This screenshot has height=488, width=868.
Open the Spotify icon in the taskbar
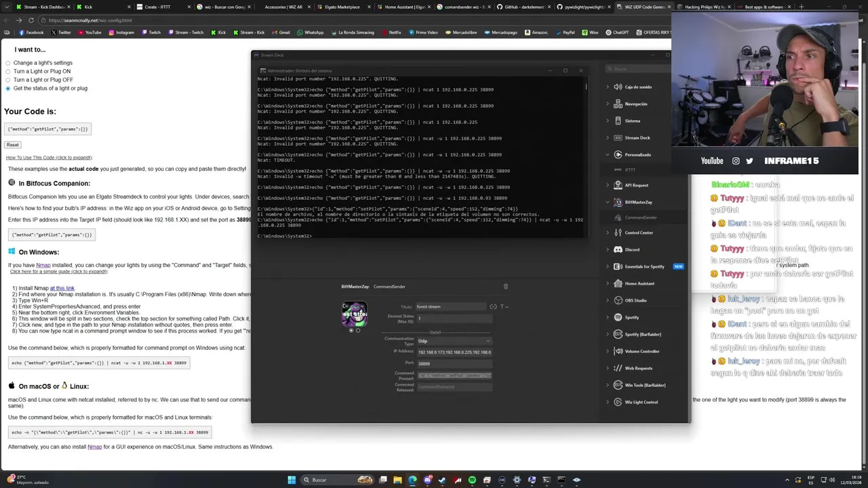coord(472,480)
